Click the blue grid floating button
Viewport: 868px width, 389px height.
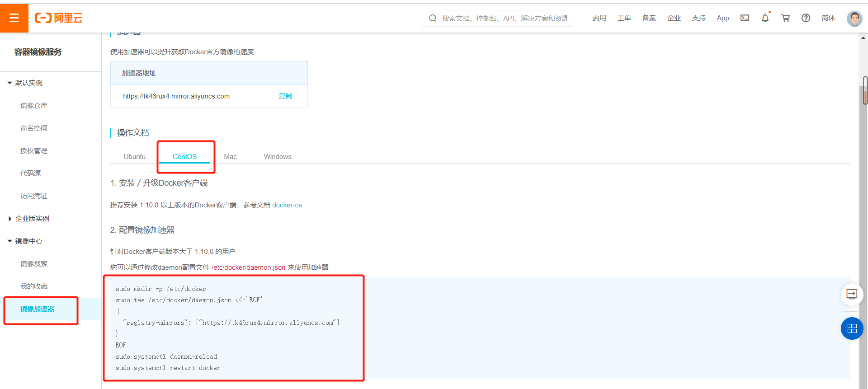[x=852, y=328]
